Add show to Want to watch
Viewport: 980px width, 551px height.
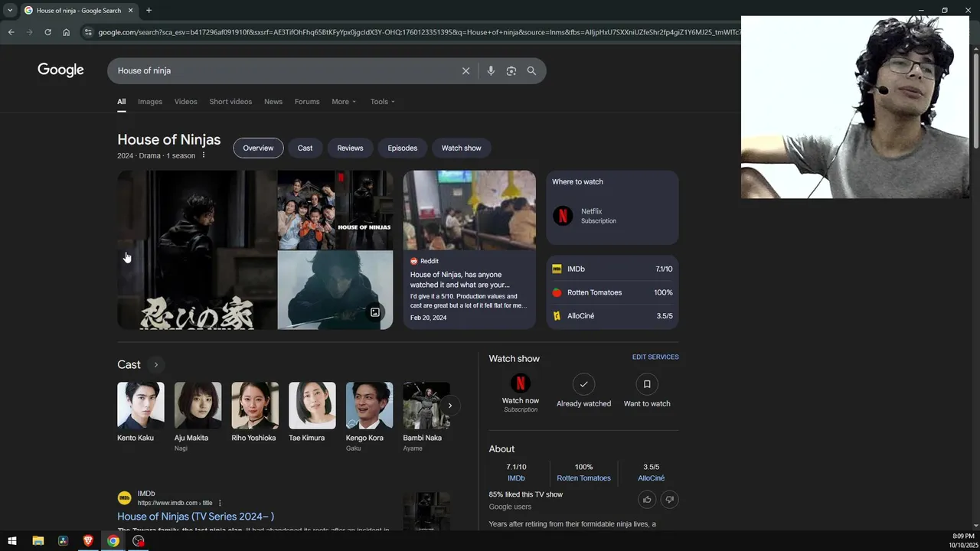coord(647,383)
